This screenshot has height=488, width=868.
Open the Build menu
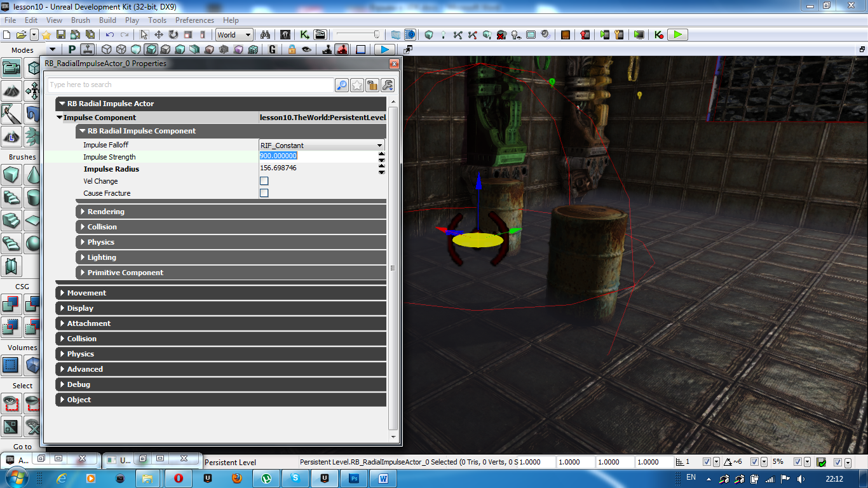tap(107, 20)
